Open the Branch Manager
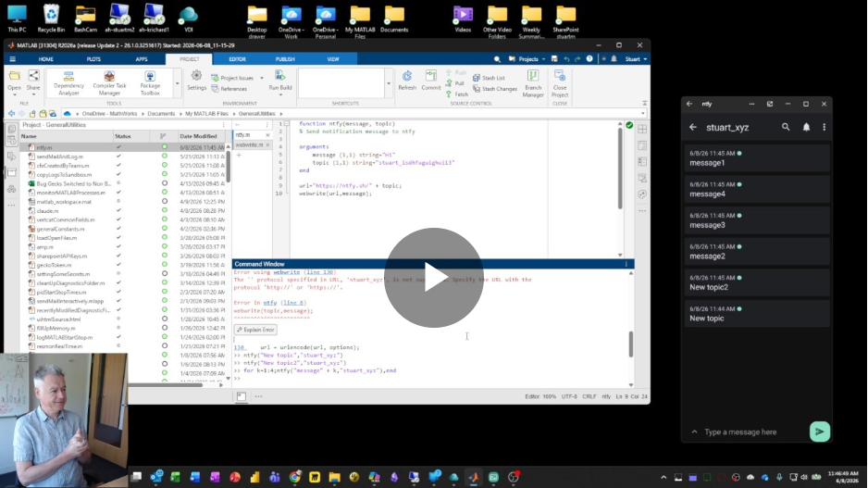 coord(533,84)
